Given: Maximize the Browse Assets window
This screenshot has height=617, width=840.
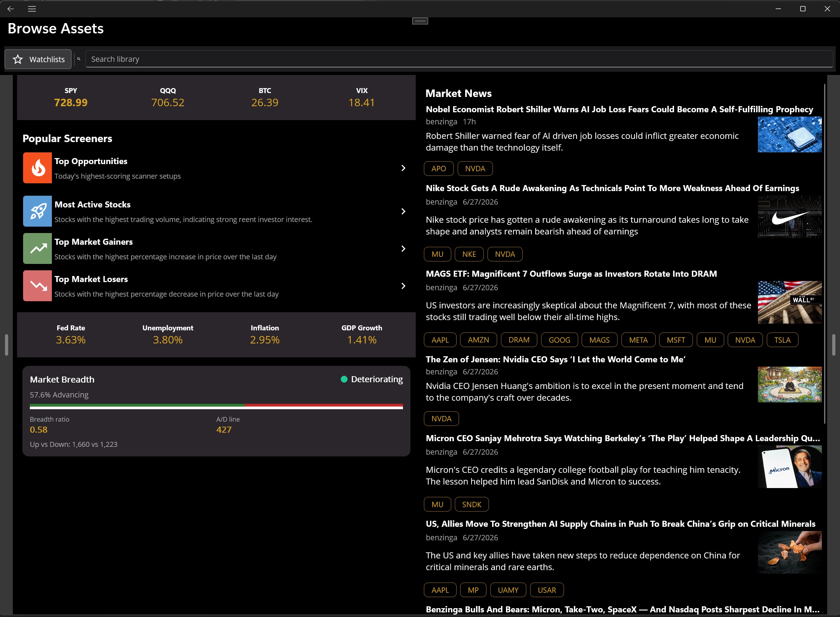Looking at the screenshot, I should pyautogui.click(x=803, y=9).
